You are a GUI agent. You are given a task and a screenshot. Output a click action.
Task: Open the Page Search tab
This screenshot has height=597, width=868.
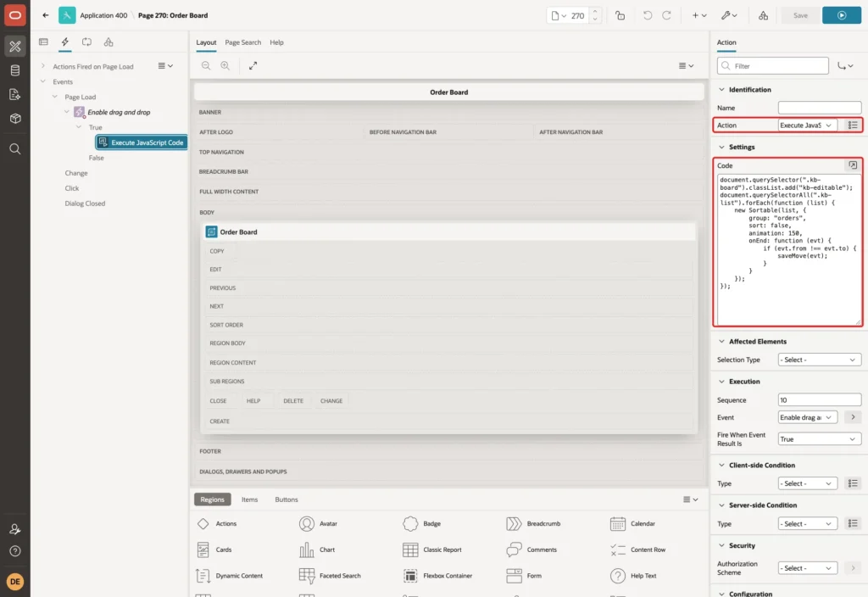242,42
